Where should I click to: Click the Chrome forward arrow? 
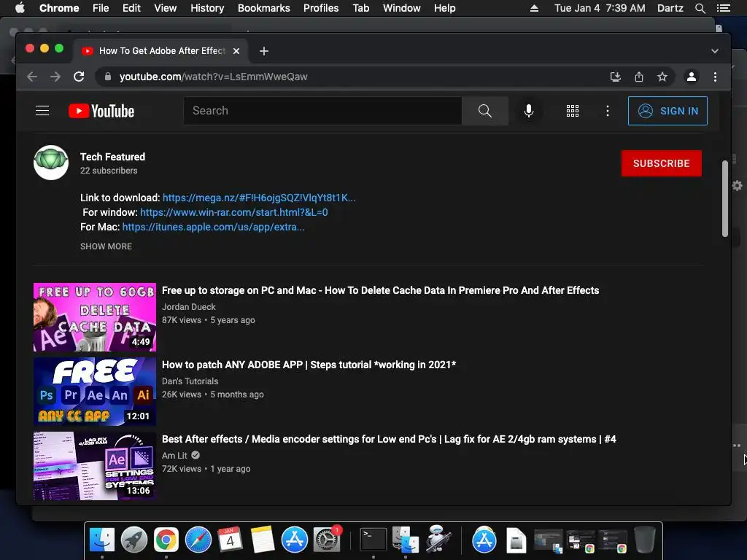(x=55, y=77)
